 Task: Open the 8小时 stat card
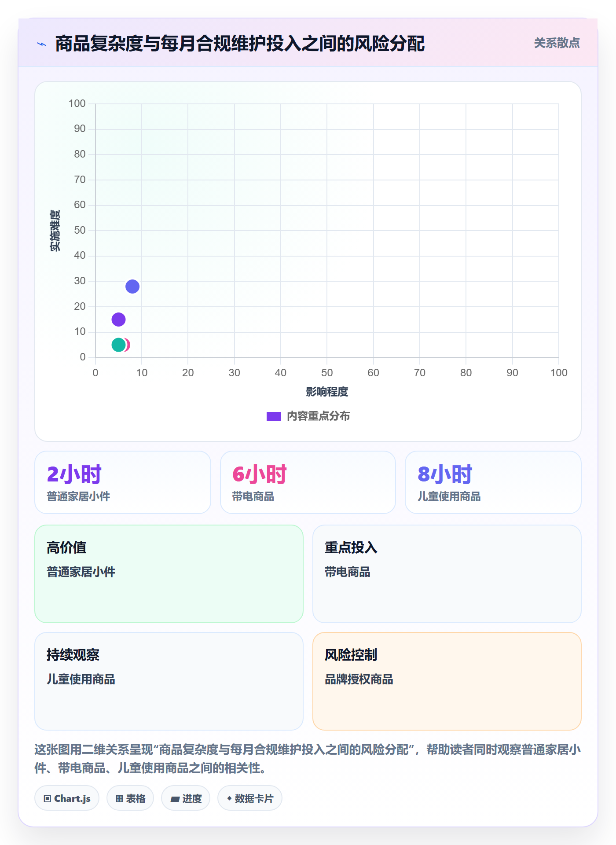click(x=493, y=482)
